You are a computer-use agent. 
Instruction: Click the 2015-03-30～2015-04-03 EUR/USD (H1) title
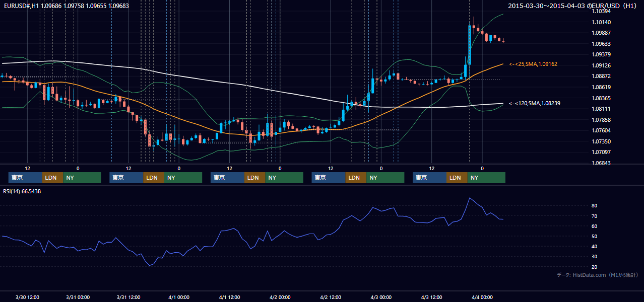click(x=573, y=6)
